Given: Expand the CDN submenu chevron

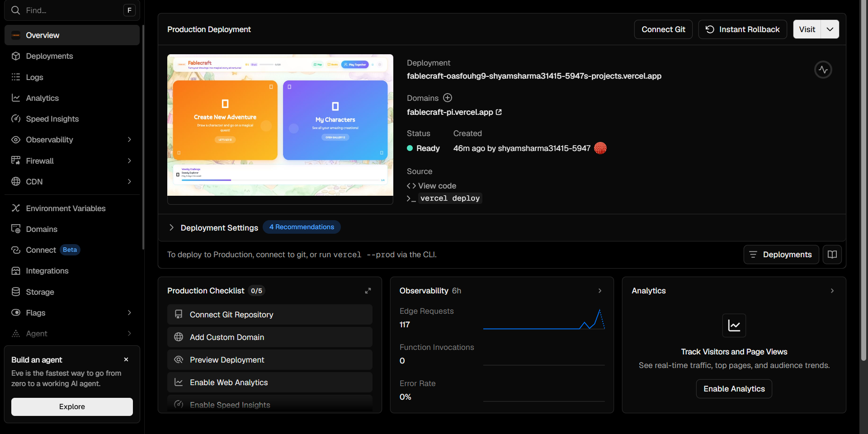Looking at the screenshot, I should (x=129, y=181).
